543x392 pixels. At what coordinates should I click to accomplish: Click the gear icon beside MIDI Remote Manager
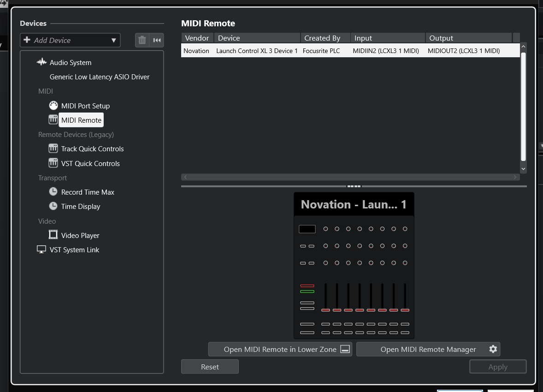(493, 349)
